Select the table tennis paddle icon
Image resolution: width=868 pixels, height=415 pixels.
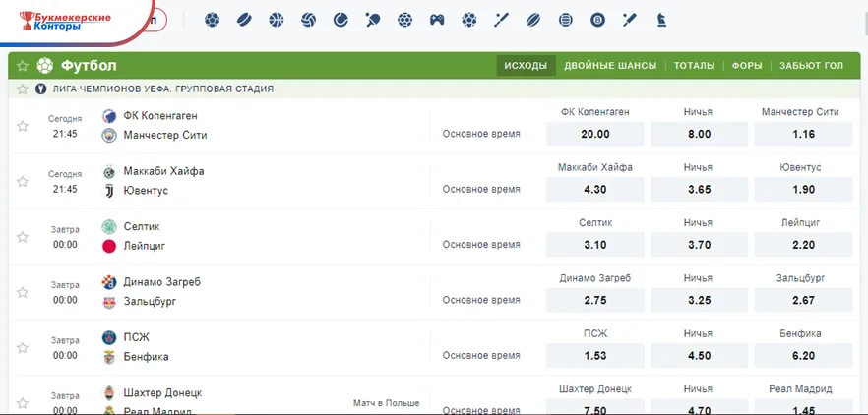pyautogui.click(x=373, y=20)
